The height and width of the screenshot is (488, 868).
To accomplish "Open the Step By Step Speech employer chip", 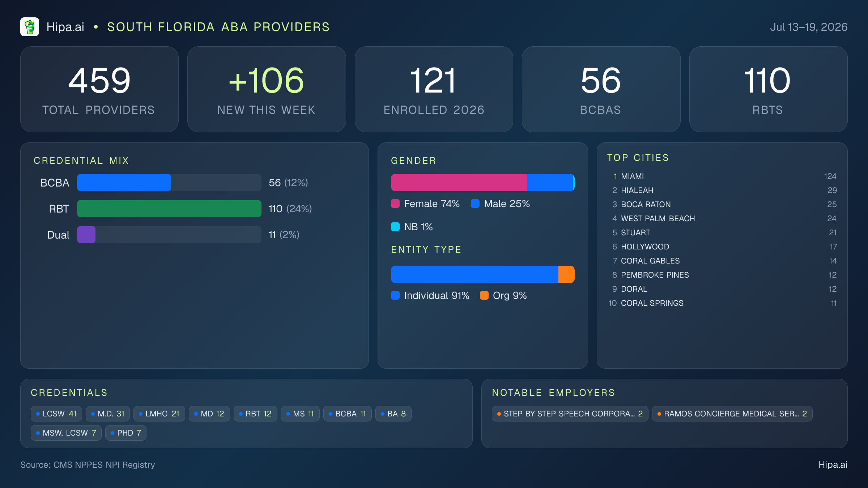I will click(570, 414).
